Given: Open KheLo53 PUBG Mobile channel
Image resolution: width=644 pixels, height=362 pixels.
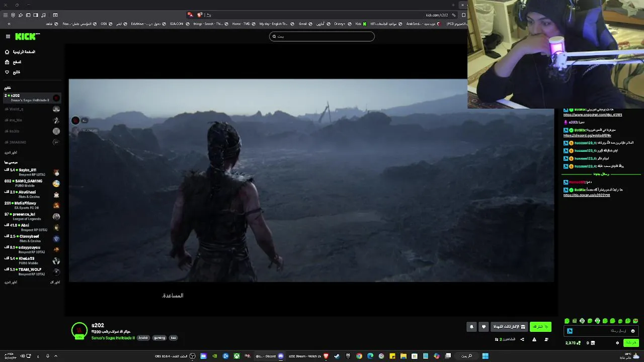Looking at the screenshot, I should [32, 260].
